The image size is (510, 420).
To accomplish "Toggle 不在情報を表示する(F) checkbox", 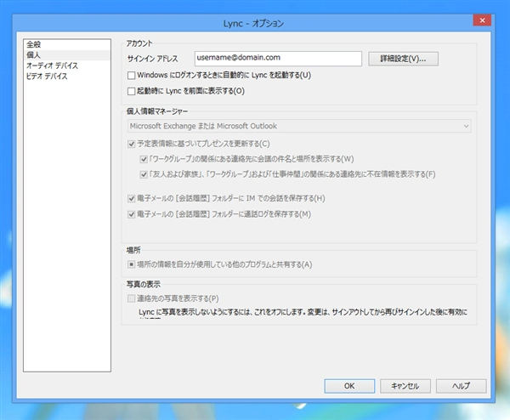I will click(x=144, y=174).
